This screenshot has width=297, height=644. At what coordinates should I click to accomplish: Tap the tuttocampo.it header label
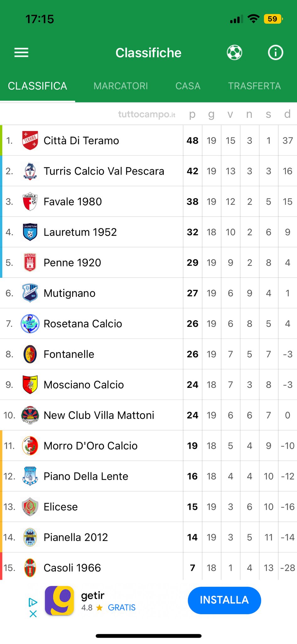147,114
